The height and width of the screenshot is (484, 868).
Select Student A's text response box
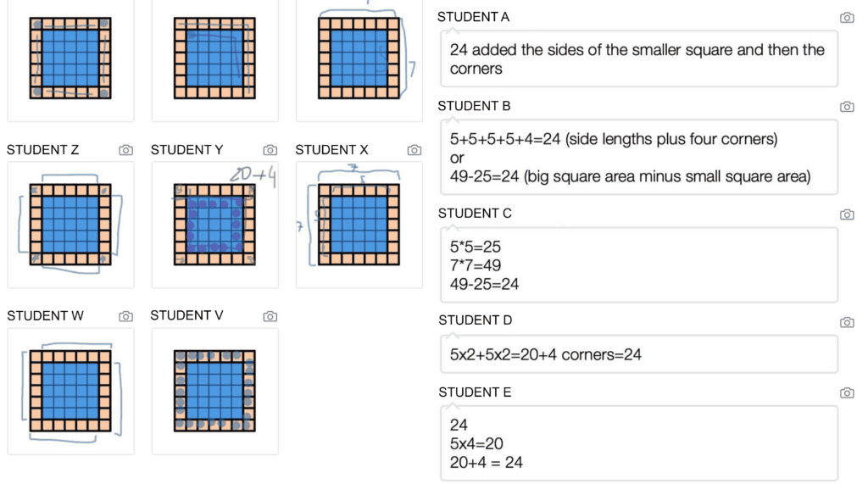point(639,58)
